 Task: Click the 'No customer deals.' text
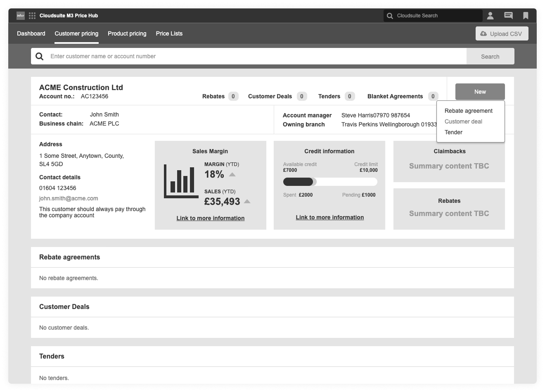coord(64,328)
